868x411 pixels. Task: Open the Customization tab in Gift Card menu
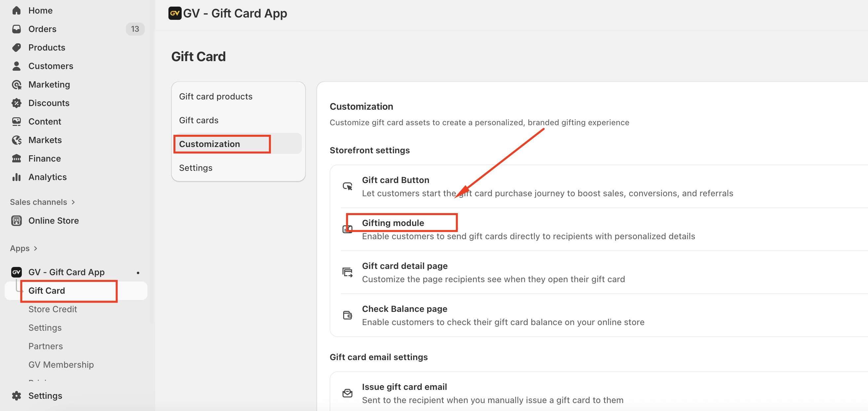[209, 144]
